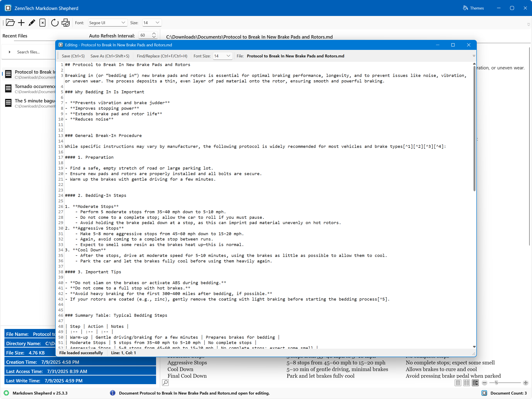Expand the Search files chevron
532x399 pixels.
tap(9, 52)
